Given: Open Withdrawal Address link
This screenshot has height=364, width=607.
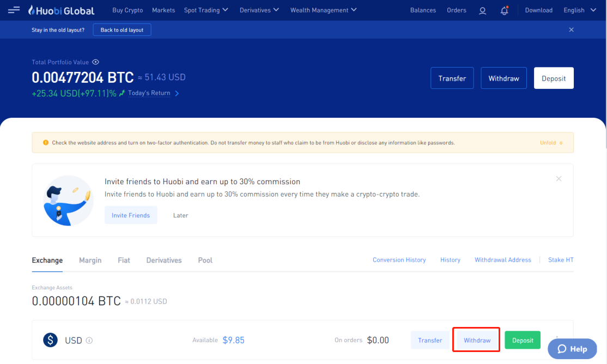Looking at the screenshot, I should coord(503,260).
